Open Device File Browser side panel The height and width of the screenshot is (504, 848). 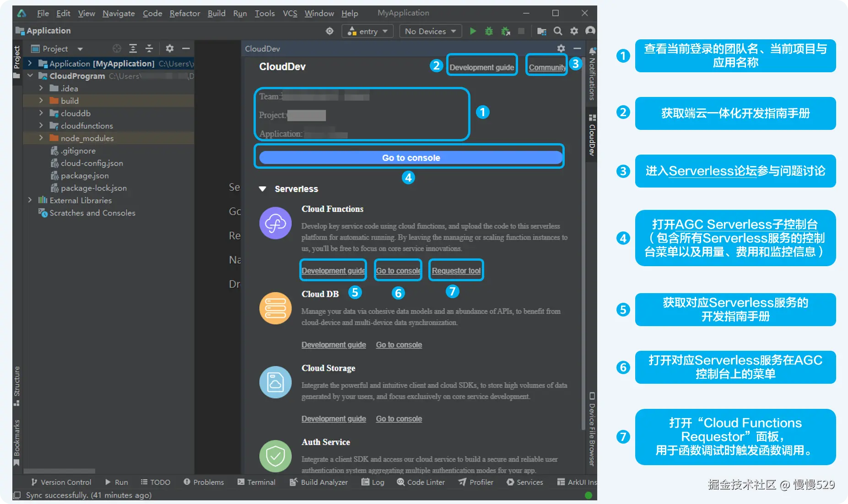point(592,429)
